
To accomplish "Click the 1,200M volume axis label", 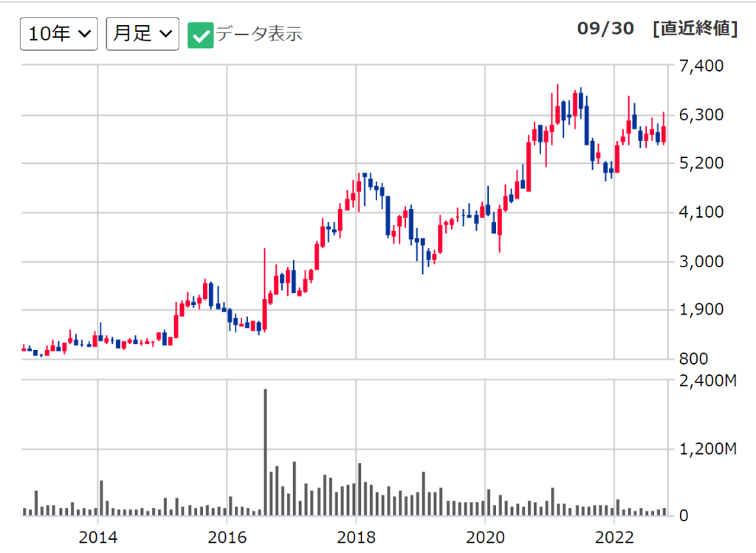I will click(x=707, y=449).
